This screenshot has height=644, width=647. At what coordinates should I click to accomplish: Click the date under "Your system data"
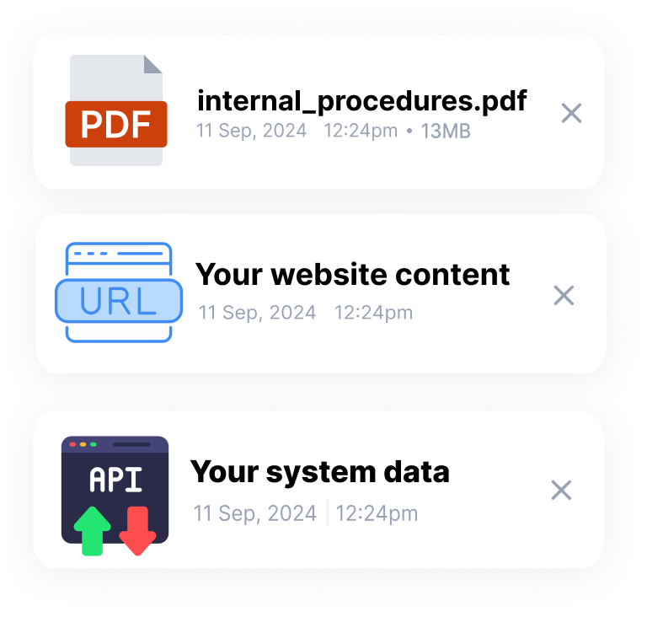(254, 513)
